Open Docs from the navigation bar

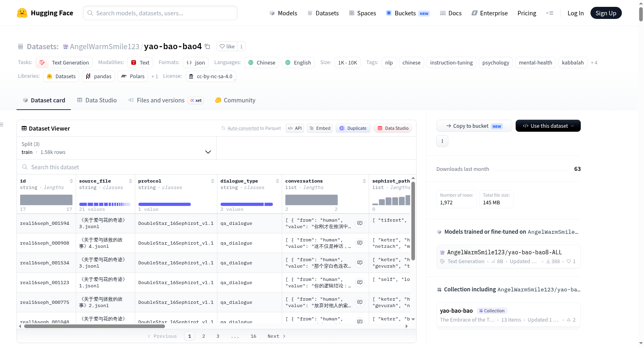(451, 13)
